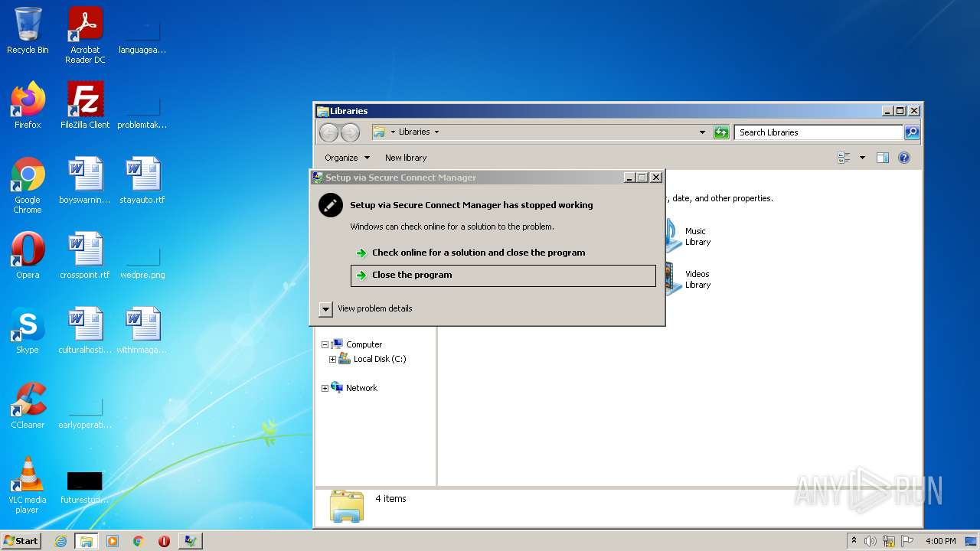980x551 pixels.
Task: Expand Local Disk (C:) node
Action: click(x=332, y=360)
